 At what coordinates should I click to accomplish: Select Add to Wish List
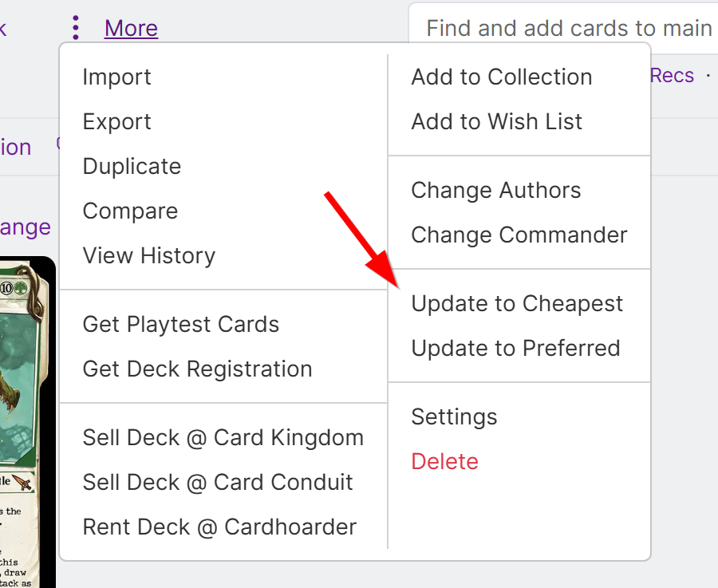496,122
